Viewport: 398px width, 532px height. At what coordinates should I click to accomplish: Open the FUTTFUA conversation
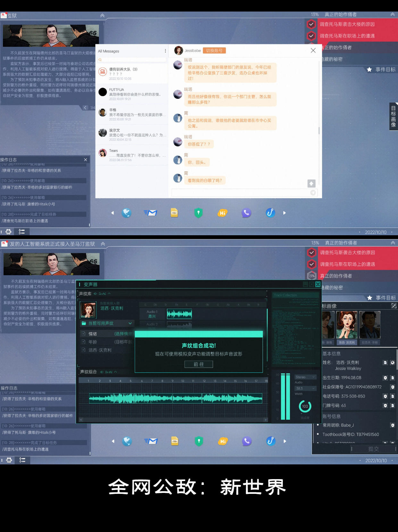[132, 94]
